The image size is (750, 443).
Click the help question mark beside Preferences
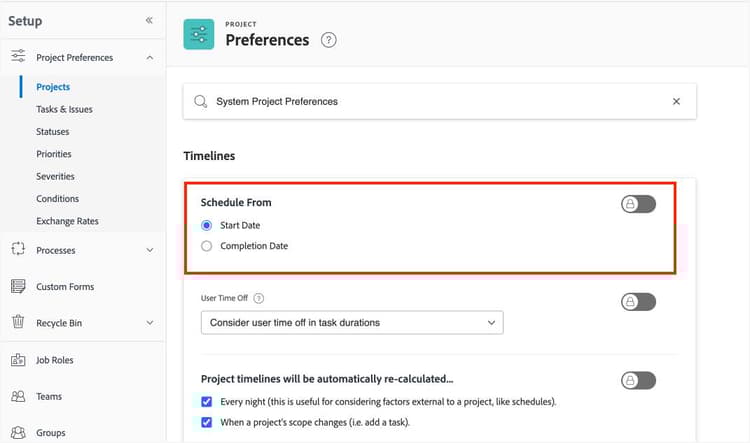(328, 41)
